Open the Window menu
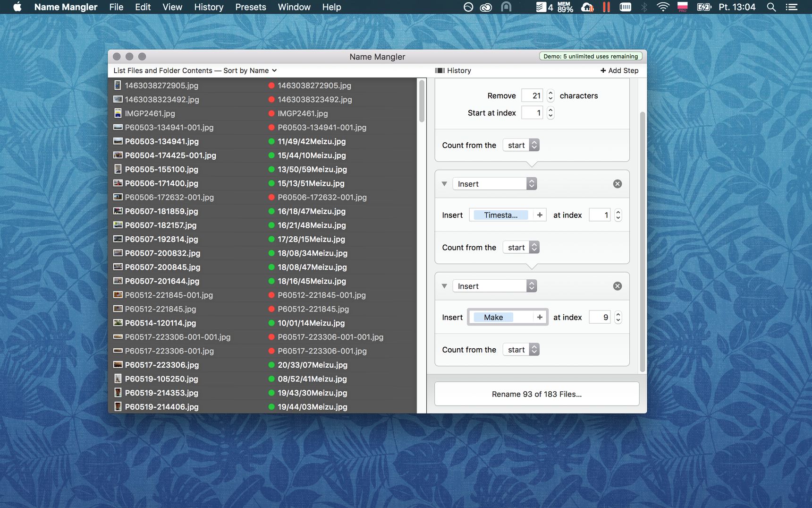 [294, 7]
